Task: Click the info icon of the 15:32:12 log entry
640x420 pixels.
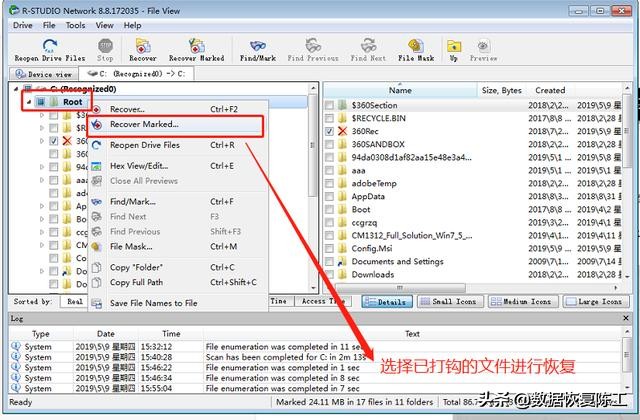Action: tap(16, 346)
